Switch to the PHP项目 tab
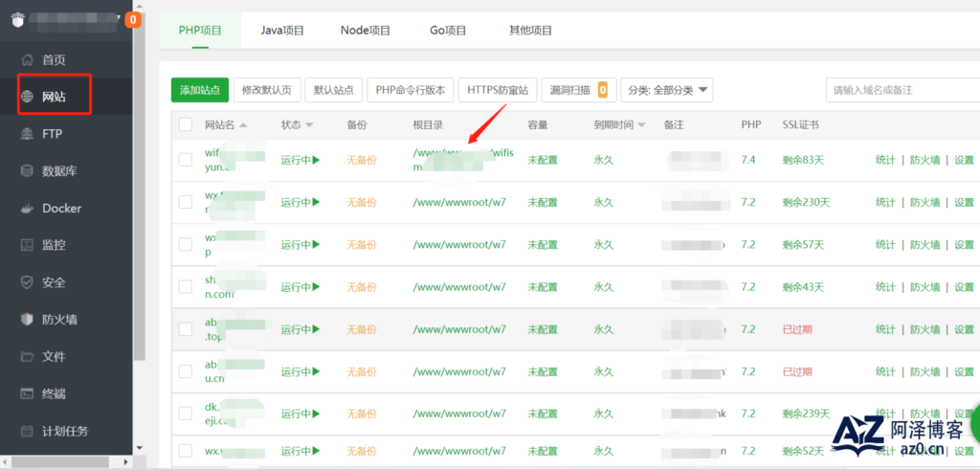Viewport: 980px width, 470px height. click(x=200, y=30)
